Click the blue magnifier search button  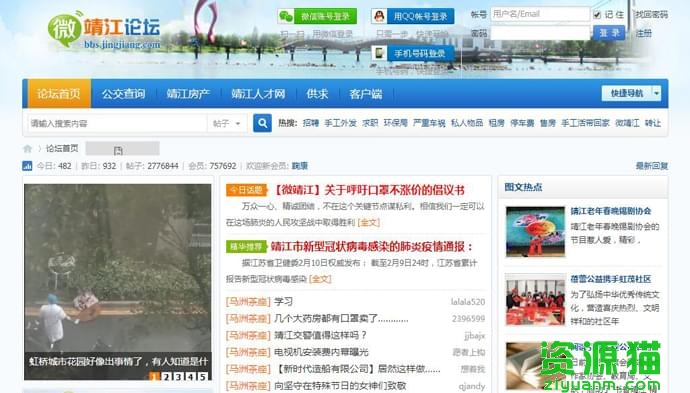[x=262, y=123]
